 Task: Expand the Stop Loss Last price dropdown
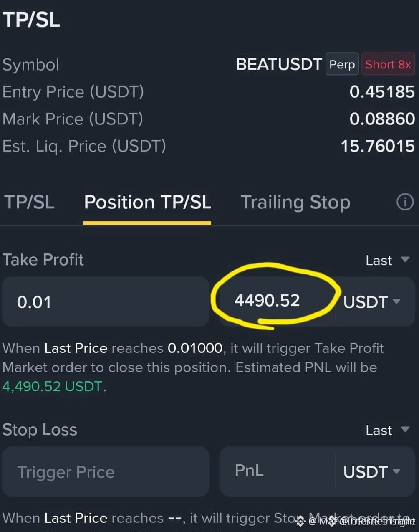[387, 430]
